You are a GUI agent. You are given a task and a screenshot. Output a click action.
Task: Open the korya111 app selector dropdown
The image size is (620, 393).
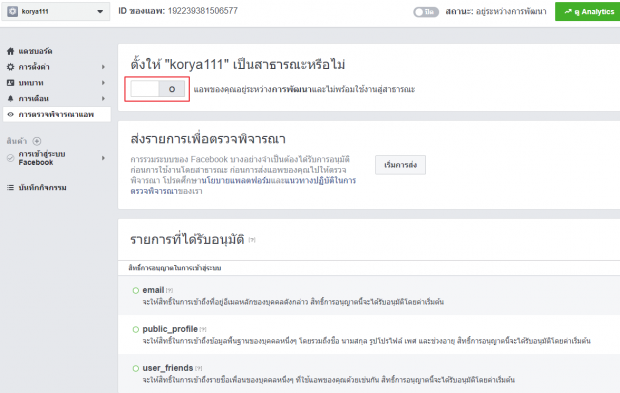point(56,11)
